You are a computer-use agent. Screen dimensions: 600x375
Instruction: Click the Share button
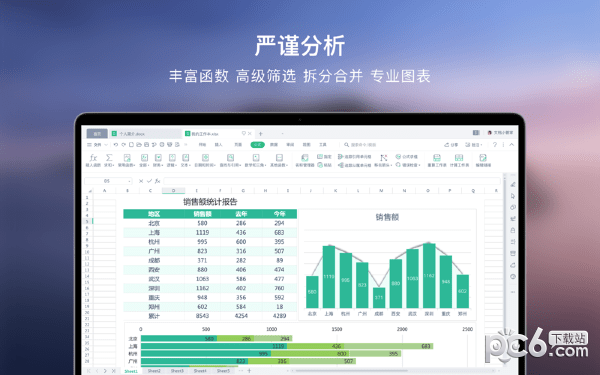pos(451,145)
